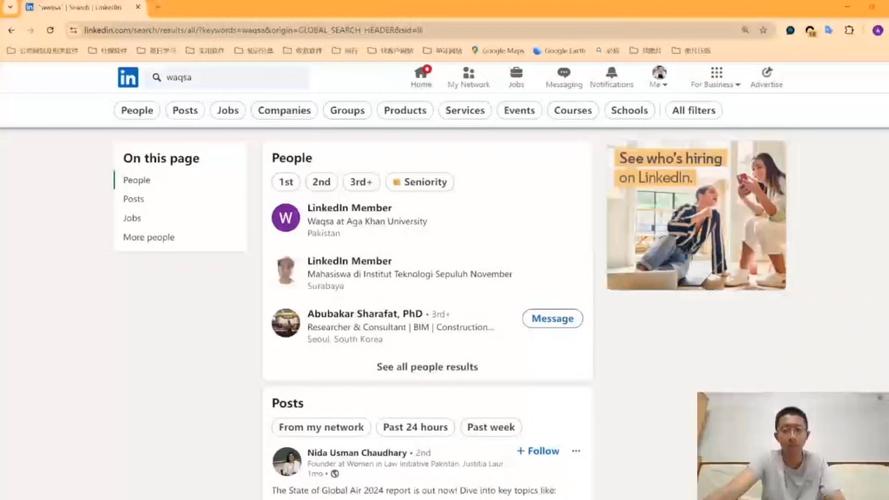Toggle the 1st connections filter
The height and width of the screenshot is (500, 889).
286,182
